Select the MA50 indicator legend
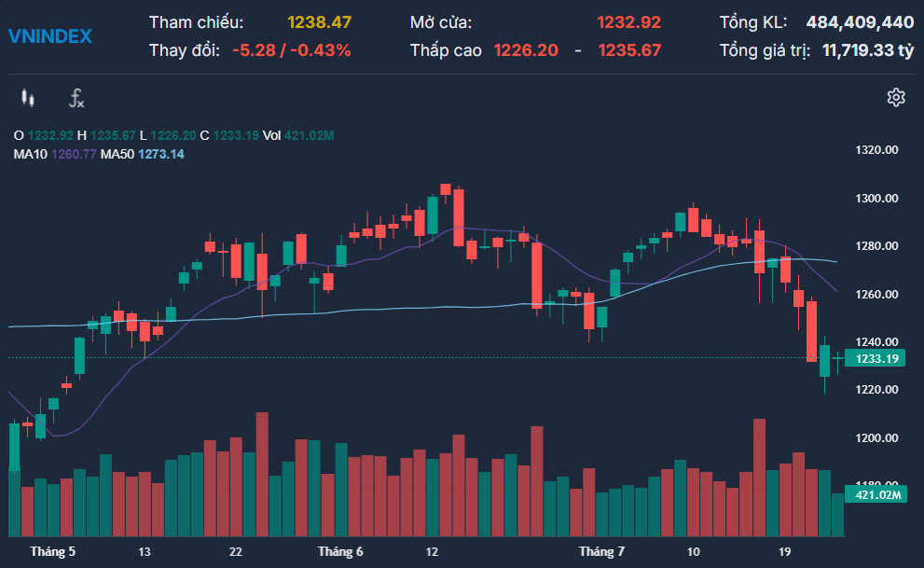Screen dimensions: 924x568 (142, 154)
